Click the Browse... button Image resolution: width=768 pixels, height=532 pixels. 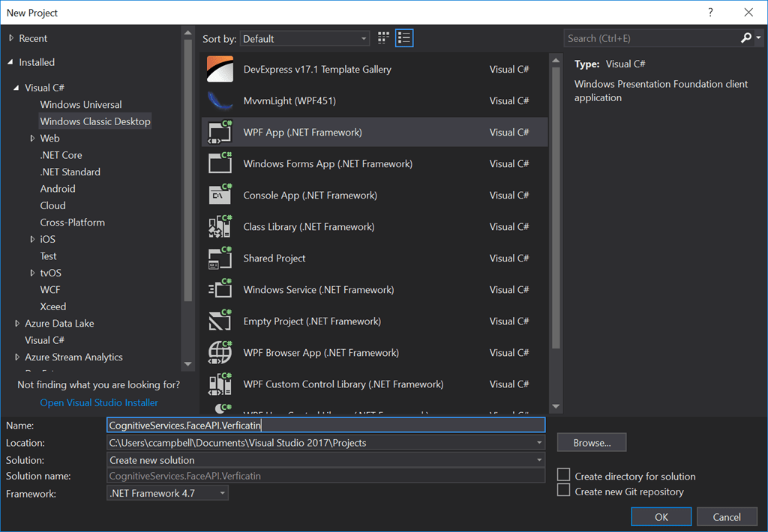pos(591,443)
